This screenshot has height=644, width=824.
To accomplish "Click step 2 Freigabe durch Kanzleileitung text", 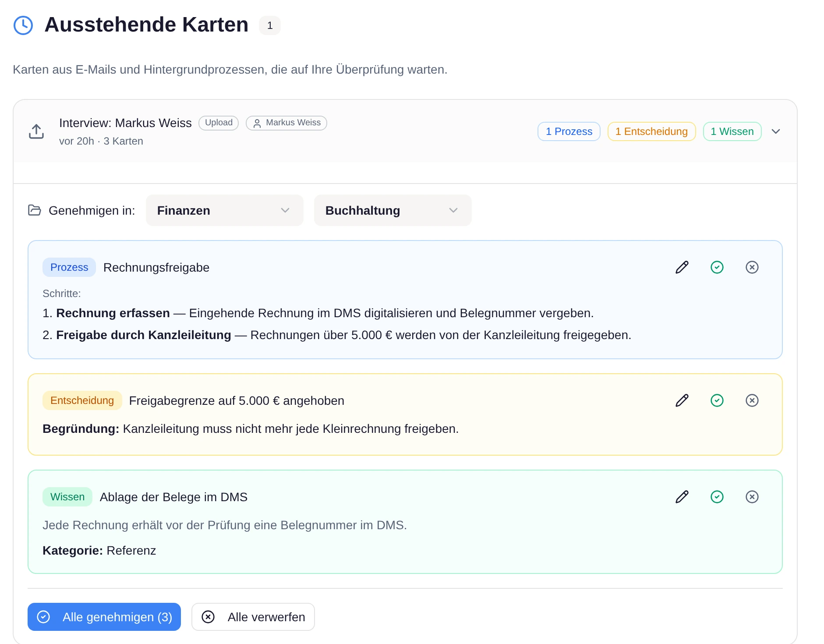I will point(337,335).
